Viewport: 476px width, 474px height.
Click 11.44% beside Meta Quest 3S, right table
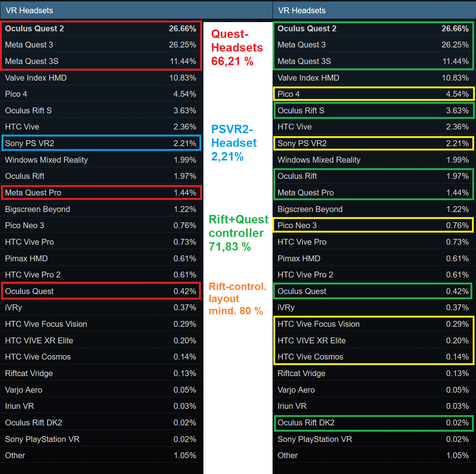[x=455, y=61]
